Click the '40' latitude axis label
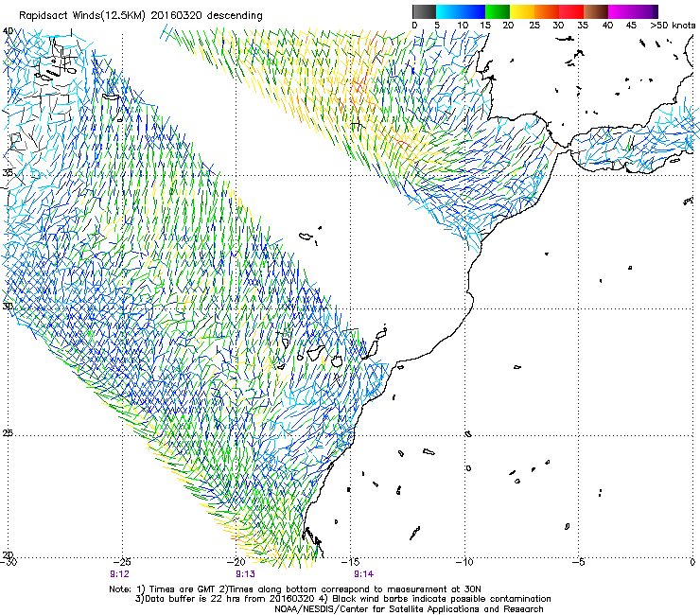Screen dimensions: 700x615 coord(8,31)
